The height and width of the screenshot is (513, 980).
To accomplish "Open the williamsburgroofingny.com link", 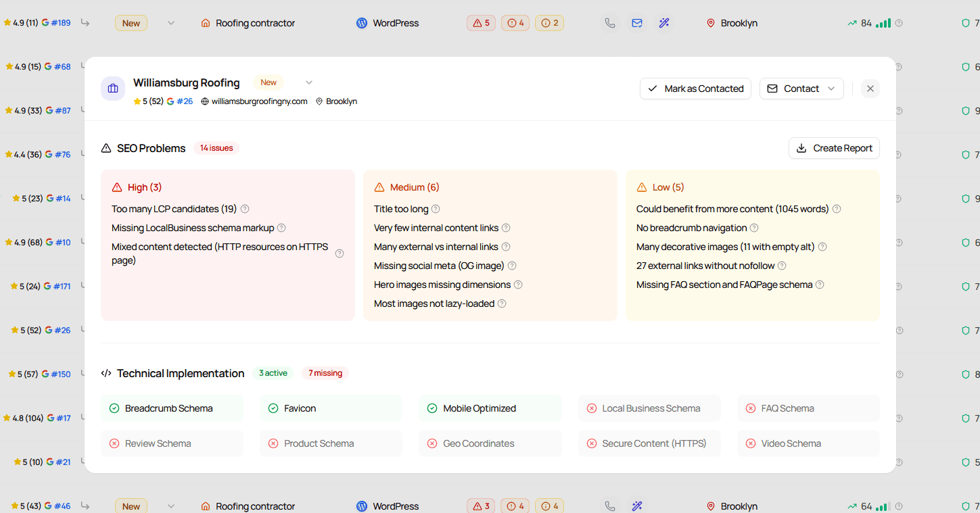I will 259,101.
